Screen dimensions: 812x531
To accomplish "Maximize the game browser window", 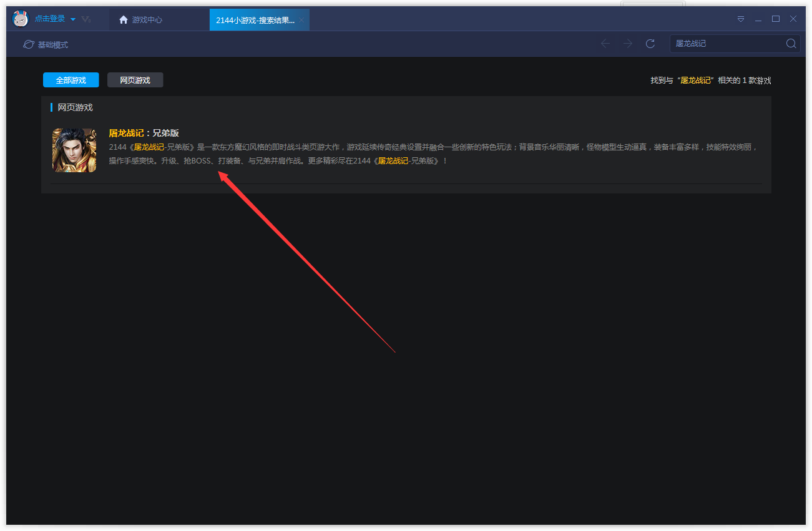I will click(776, 19).
